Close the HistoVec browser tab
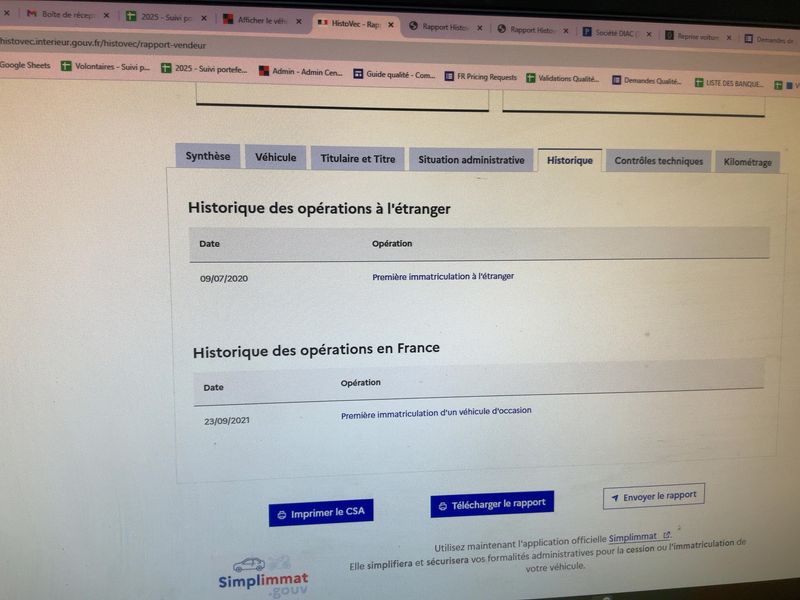Screen dimensions: 800x600 pyautogui.click(x=391, y=24)
